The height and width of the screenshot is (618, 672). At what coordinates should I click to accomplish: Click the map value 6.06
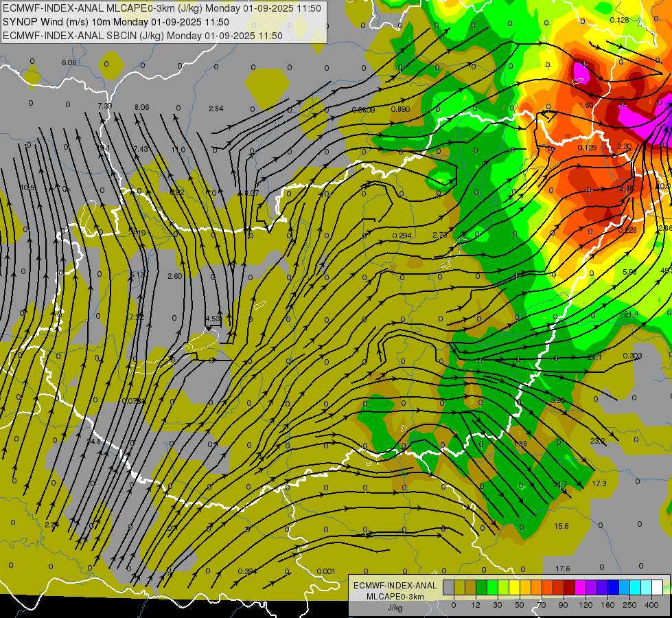pos(69,62)
